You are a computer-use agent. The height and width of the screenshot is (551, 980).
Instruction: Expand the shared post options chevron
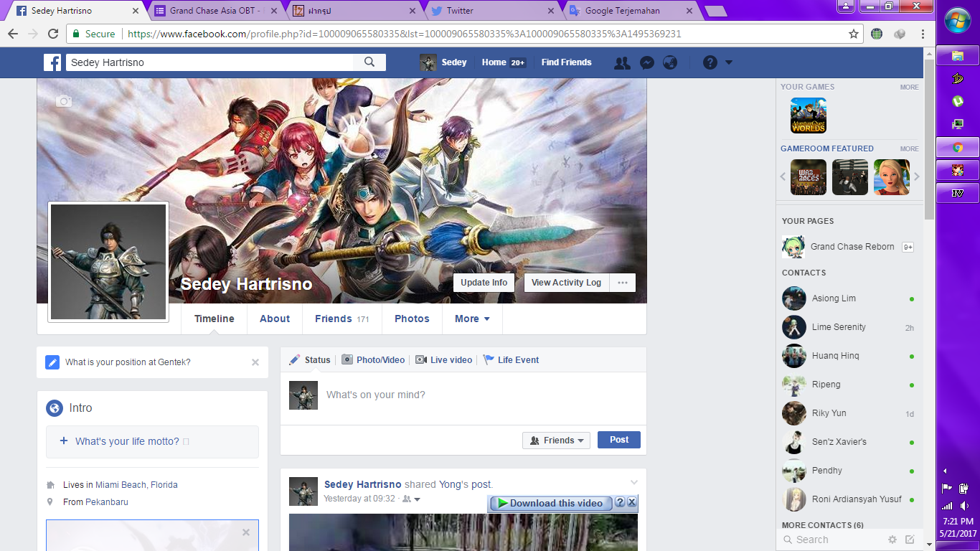click(633, 482)
